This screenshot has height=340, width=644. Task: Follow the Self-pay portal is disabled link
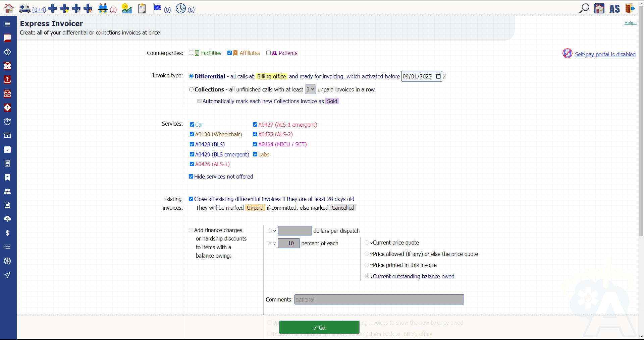point(605,54)
